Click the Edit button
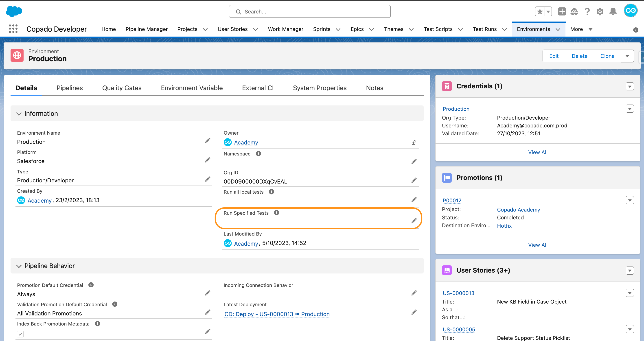 click(x=554, y=56)
